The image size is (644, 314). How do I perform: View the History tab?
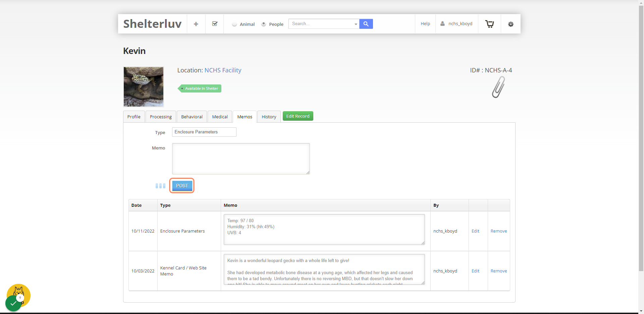coord(269,117)
